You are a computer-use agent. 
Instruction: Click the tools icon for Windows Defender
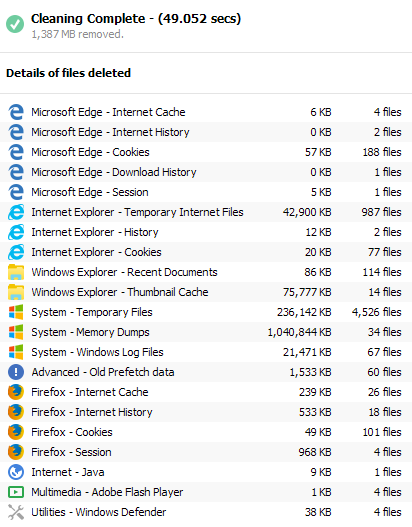16,512
